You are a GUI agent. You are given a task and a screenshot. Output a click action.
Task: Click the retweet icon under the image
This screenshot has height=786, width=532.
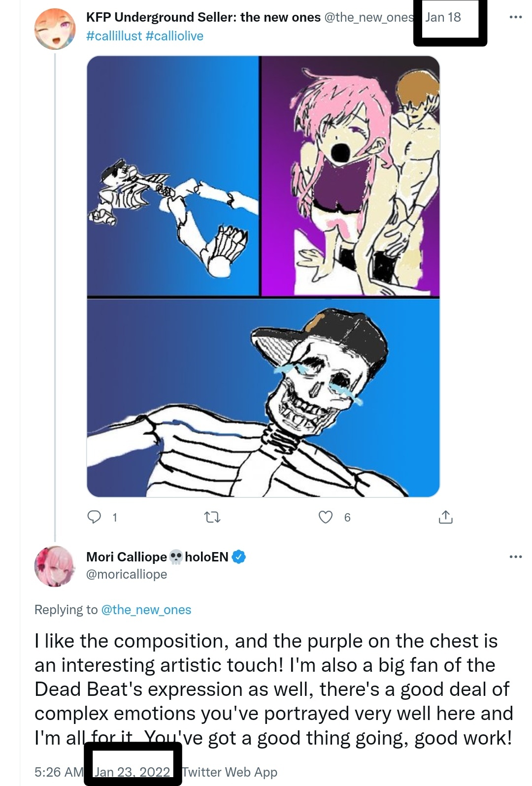click(x=212, y=517)
